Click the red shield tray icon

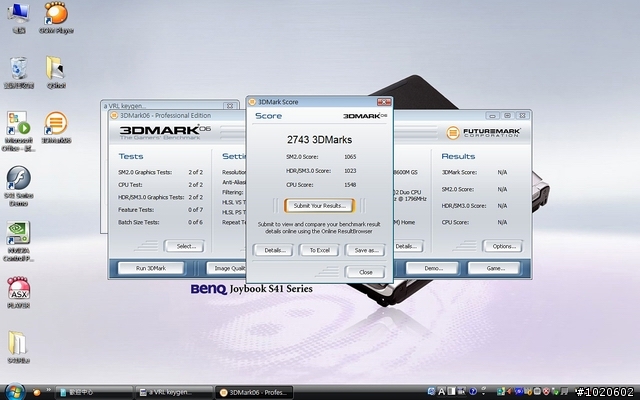(546, 392)
